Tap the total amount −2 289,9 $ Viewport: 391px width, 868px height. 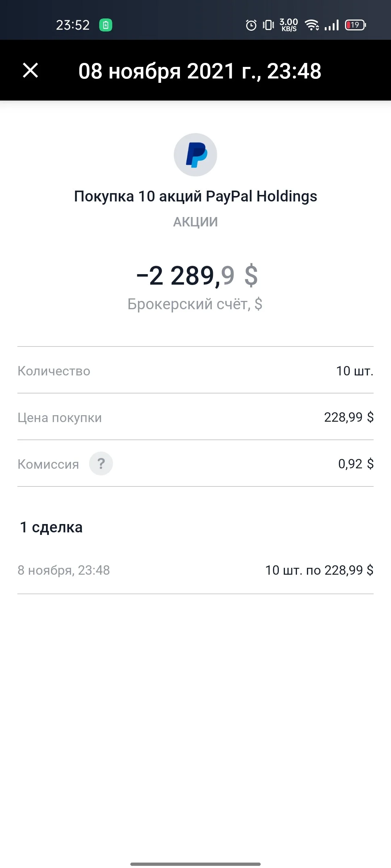197,276
